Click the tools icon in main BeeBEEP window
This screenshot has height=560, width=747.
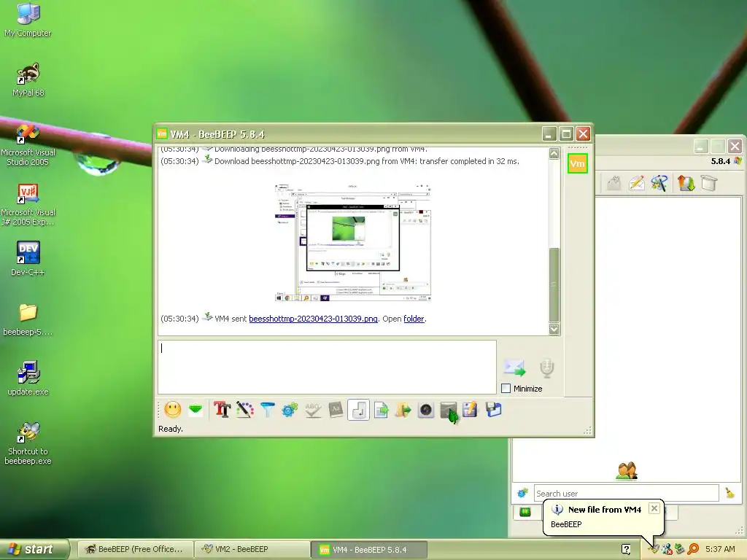coord(659,183)
